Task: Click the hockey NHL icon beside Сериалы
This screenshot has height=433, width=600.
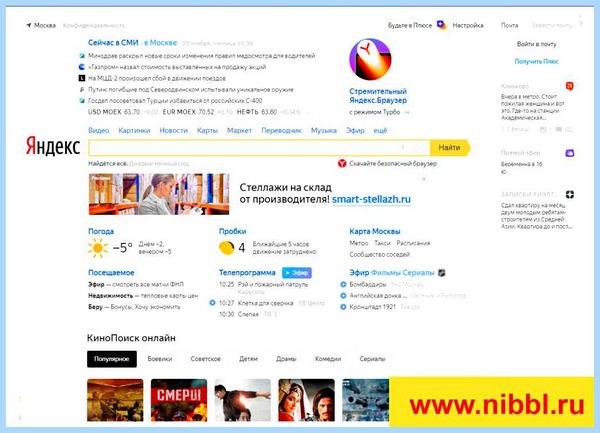Action: (442, 273)
